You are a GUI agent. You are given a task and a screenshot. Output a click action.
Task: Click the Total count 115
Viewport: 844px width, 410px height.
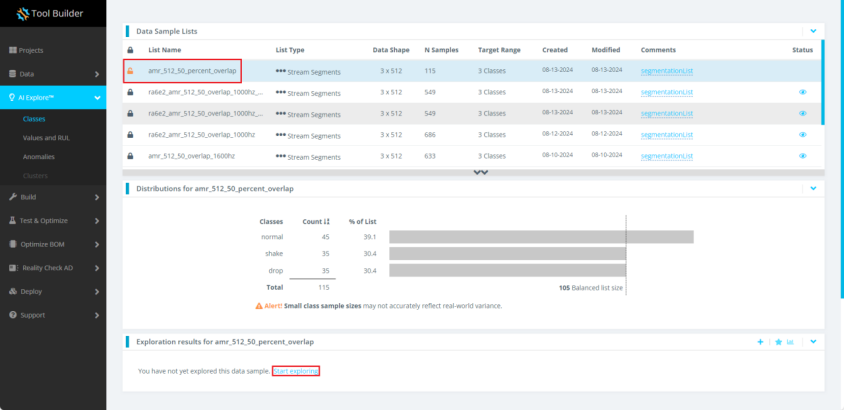click(323, 287)
